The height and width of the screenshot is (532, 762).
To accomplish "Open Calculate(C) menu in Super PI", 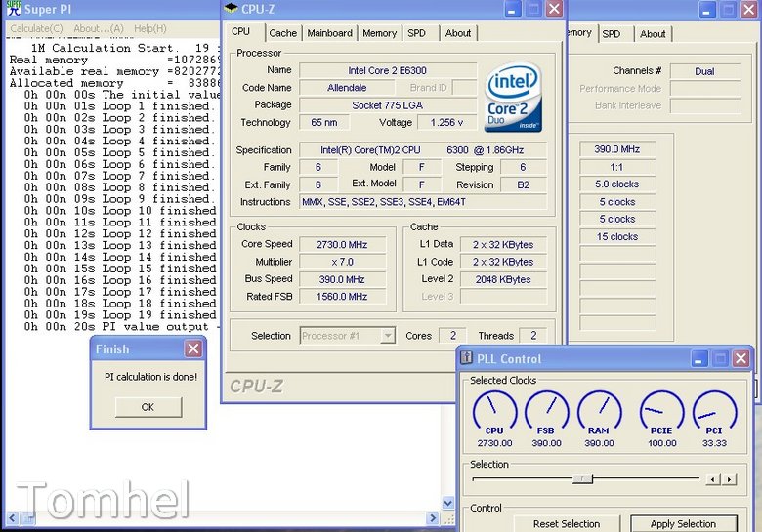I will pyautogui.click(x=36, y=28).
